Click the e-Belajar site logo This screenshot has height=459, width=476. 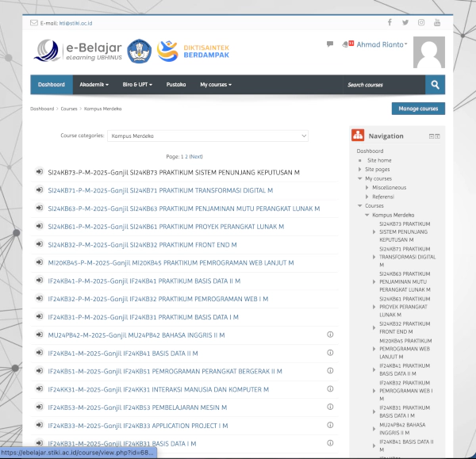click(x=78, y=51)
